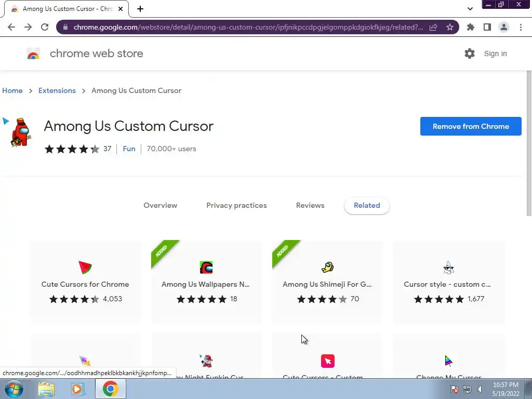Open the volume speaker tray icon

(x=480, y=389)
